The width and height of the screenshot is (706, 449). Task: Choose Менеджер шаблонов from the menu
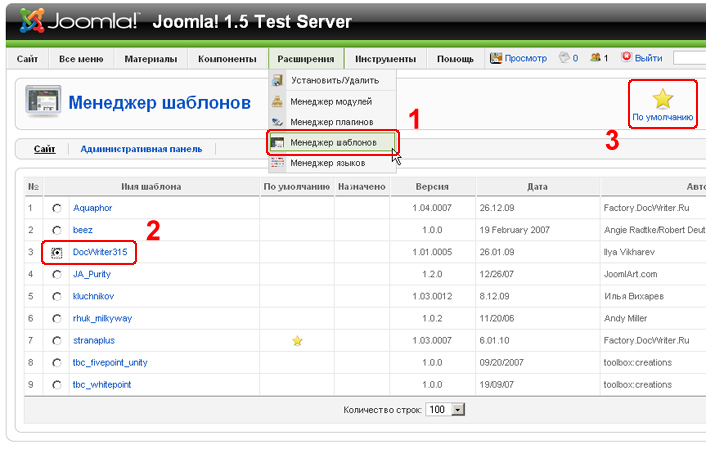pyautogui.click(x=332, y=142)
